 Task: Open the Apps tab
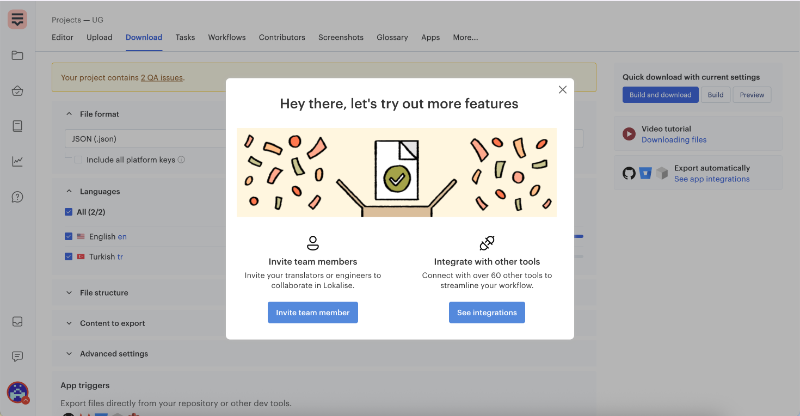(431, 37)
